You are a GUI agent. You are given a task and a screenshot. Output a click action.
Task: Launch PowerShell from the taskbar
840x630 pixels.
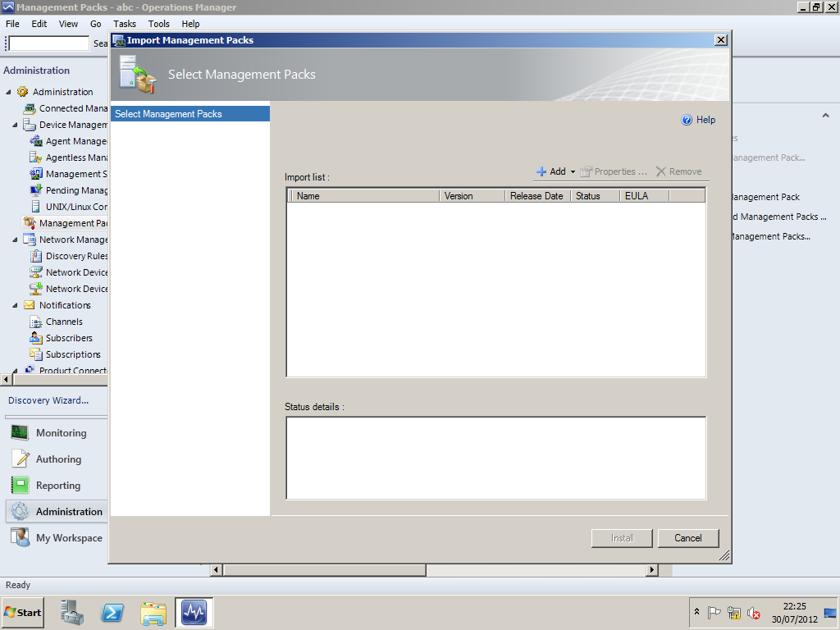(112, 612)
